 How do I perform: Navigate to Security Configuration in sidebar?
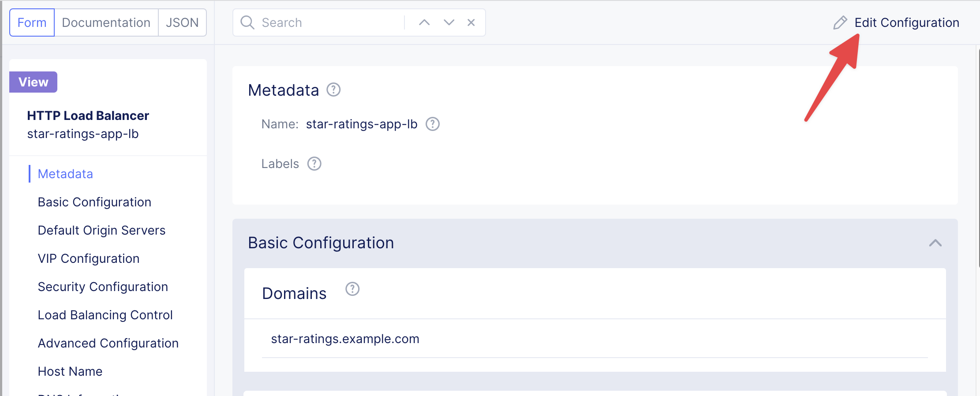(x=103, y=287)
